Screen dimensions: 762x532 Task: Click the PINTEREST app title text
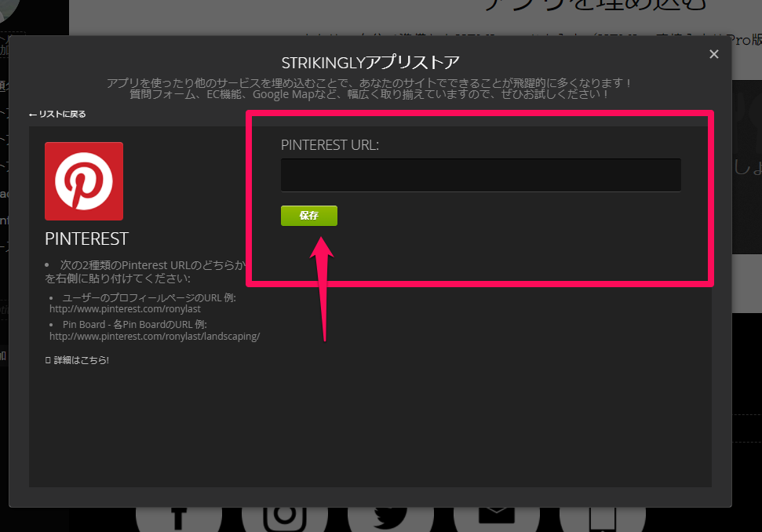point(86,239)
